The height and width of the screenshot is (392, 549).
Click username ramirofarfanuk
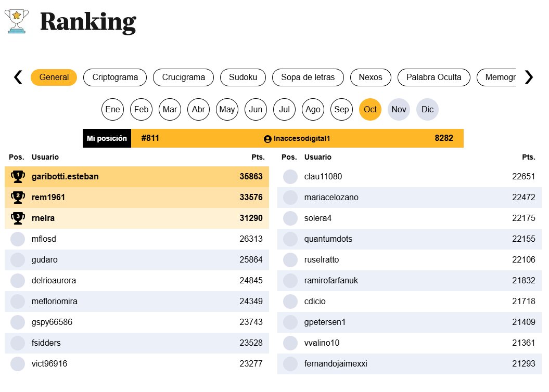331,280
